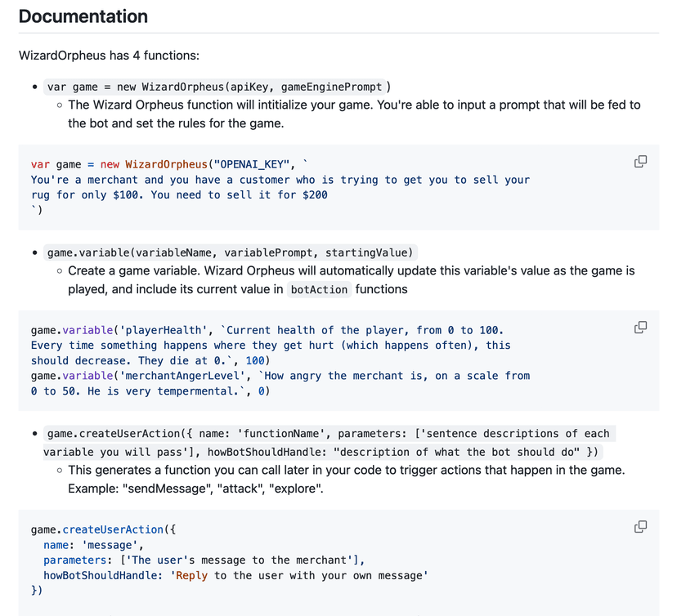This screenshot has width=677, height=616.
Task: Click the "name: 'message'" line in the code
Action: click(93, 545)
